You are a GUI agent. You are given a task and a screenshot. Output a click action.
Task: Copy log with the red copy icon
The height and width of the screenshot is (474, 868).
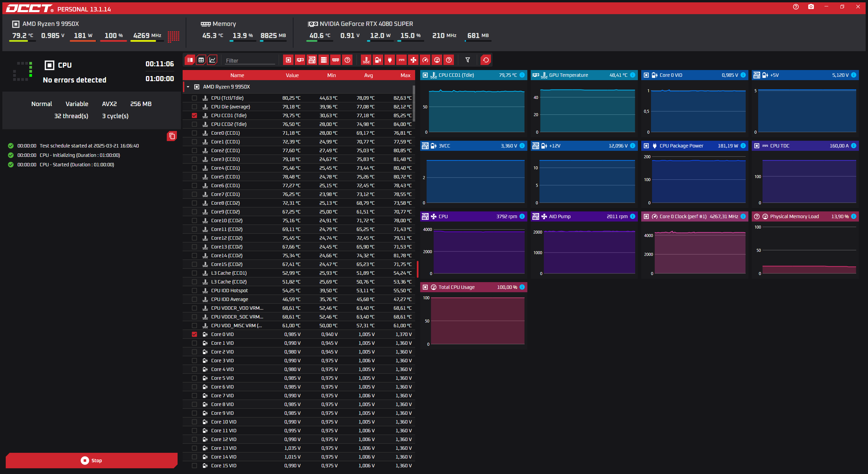[x=172, y=136]
